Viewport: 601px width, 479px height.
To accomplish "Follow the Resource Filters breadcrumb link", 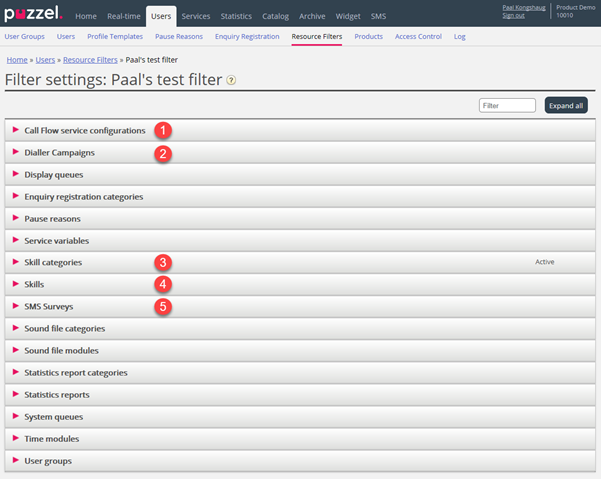I will pos(91,60).
